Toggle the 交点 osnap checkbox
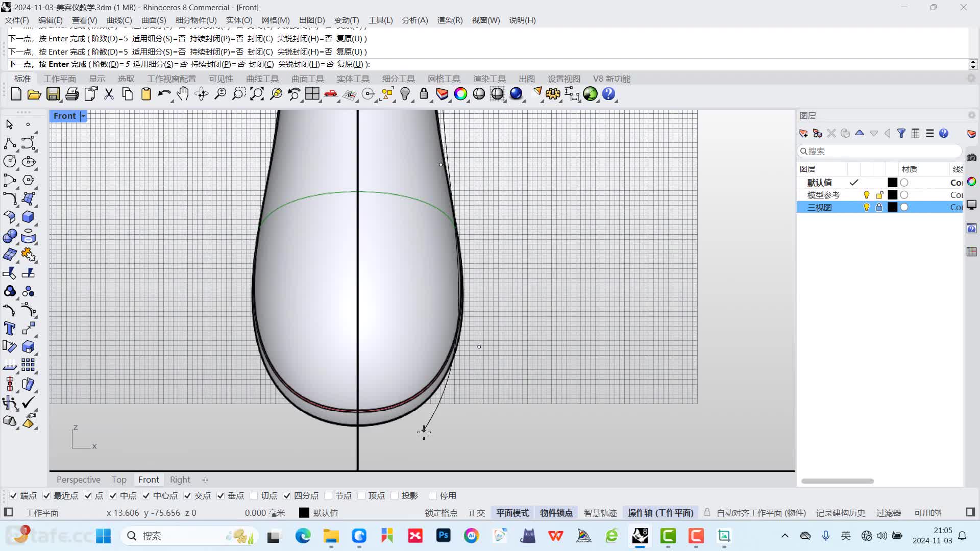 coord(187,495)
